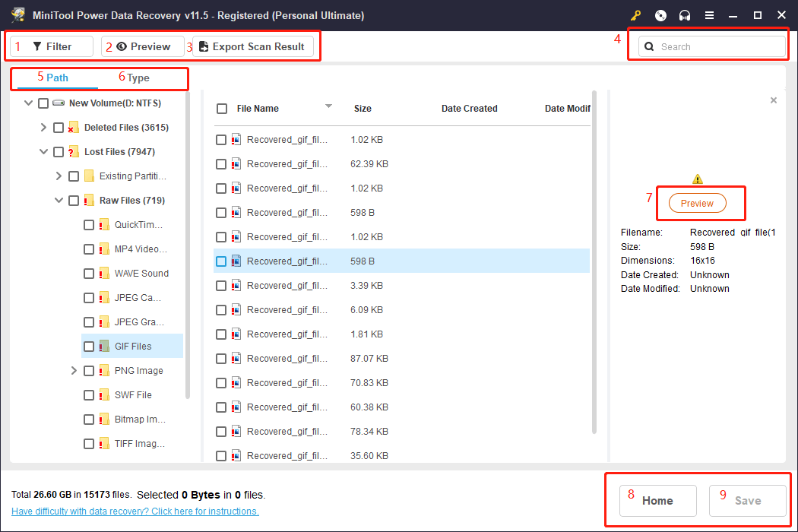Click the Home button

(x=657, y=500)
